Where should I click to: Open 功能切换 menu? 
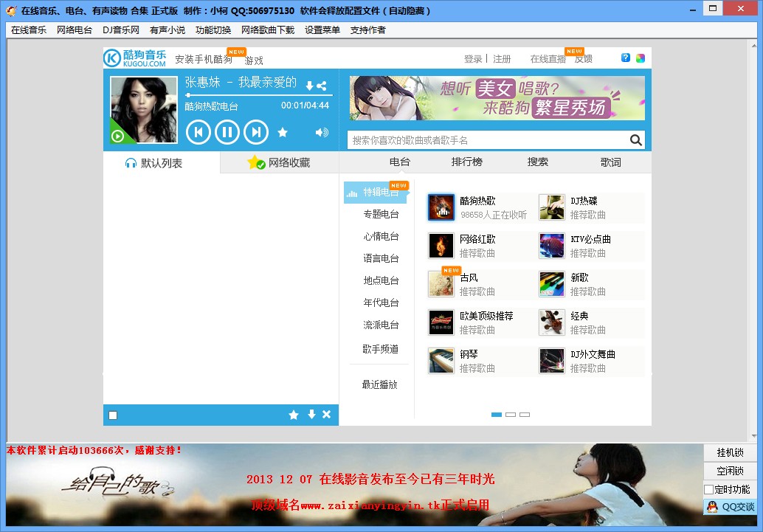pyautogui.click(x=213, y=30)
